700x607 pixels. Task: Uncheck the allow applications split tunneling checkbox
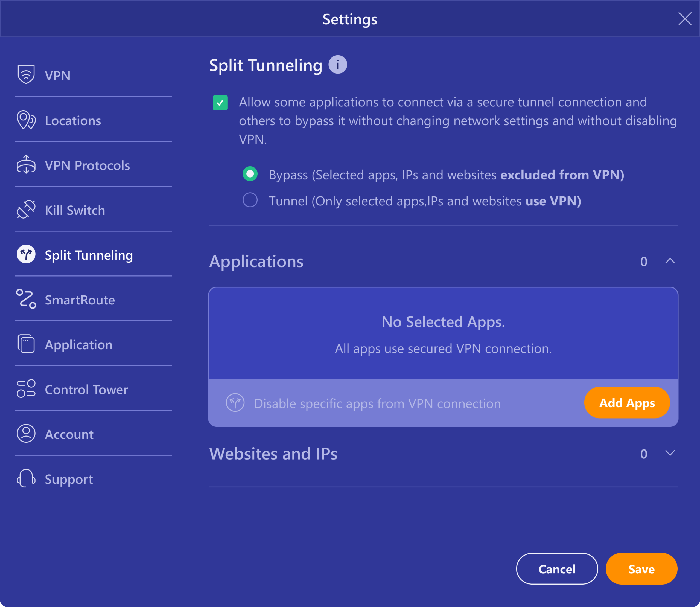pyautogui.click(x=220, y=103)
